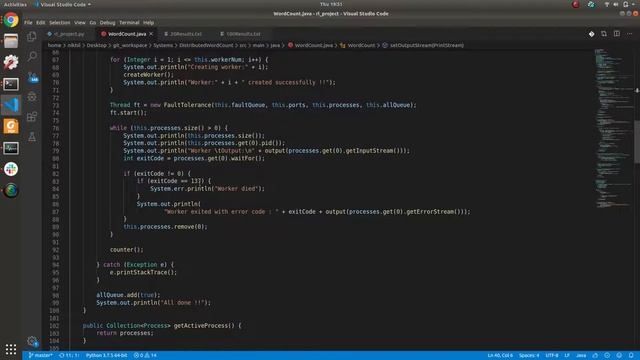Screen dimensions: 640x360
Task: Click the synchronize changes status item
Action: (69, 356)
